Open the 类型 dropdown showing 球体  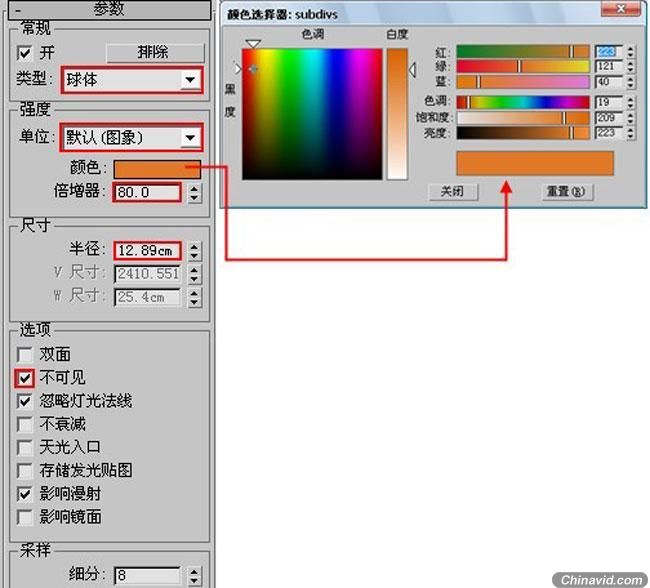coord(132,80)
